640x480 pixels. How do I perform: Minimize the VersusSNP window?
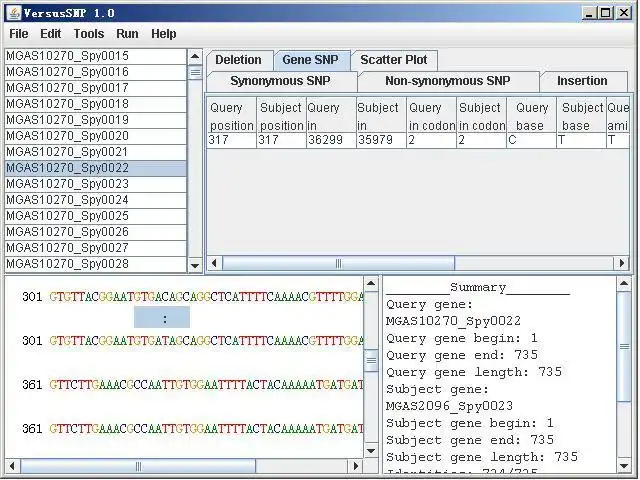[x=589, y=13]
